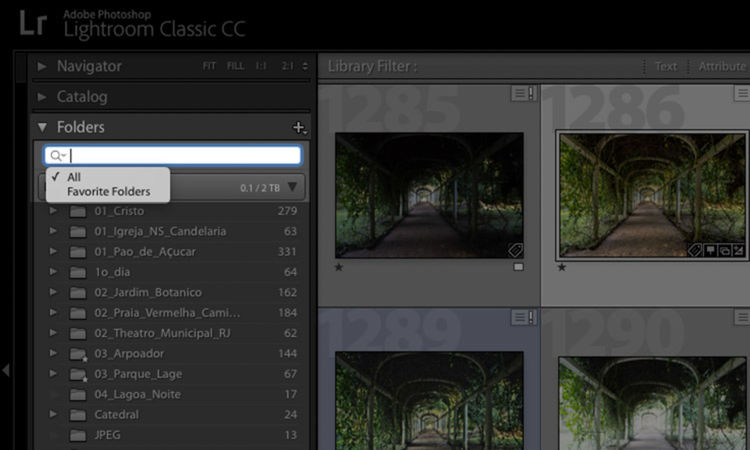This screenshot has width=750, height=450.
Task: Expand the 02_Theatro_Municipal_RJ folder
Action: click(x=53, y=333)
